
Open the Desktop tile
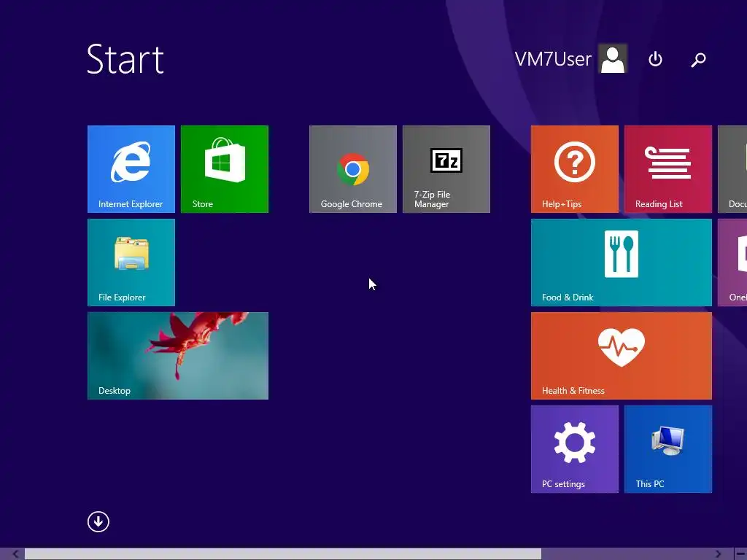(178, 356)
